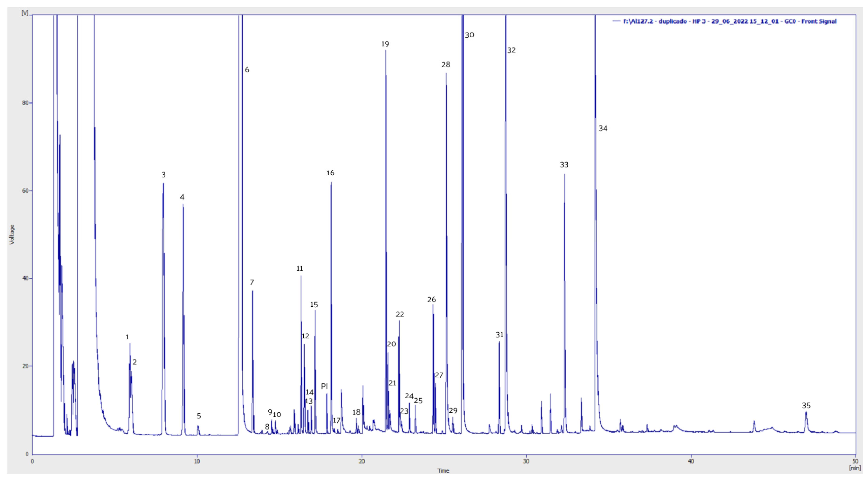Image resolution: width=868 pixels, height=479 pixels.
Task: Pick peak label 18
Action: tap(356, 412)
